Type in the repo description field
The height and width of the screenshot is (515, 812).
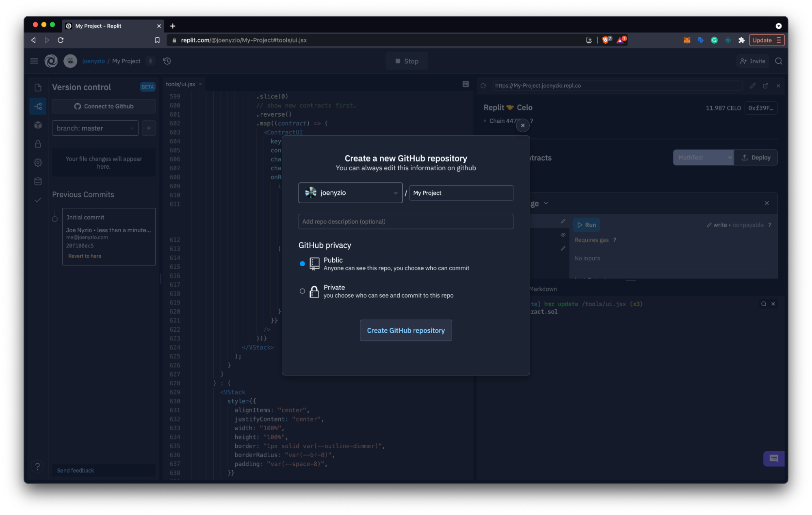click(405, 222)
